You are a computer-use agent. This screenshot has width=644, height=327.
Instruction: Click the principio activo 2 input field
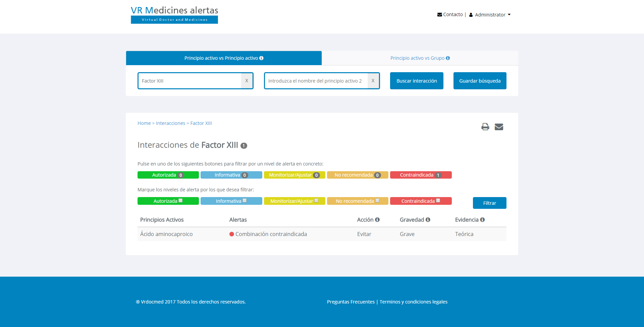(315, 81)
